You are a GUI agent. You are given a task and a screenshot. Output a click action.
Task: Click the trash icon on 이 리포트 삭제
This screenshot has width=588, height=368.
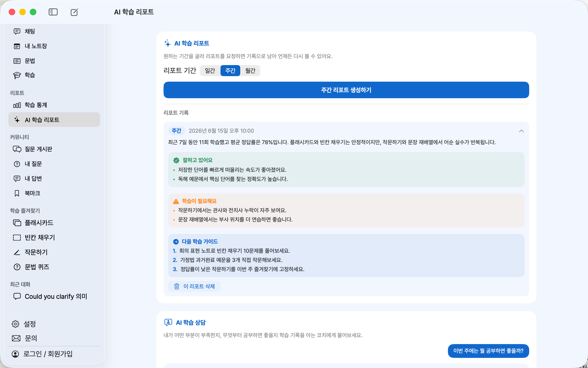point(177,286)
